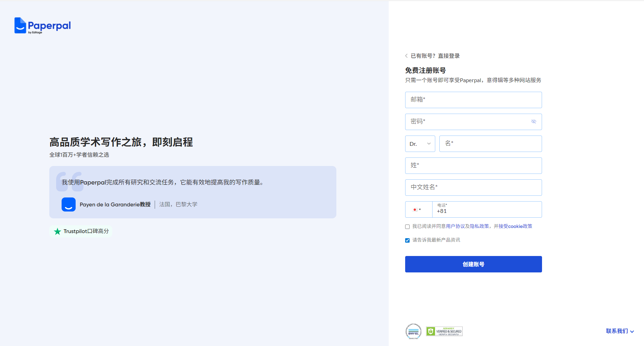The image size is (644, 346).
Task: Click the 法国，巴黎大学 affiliation text
Action: click(178, 204)
